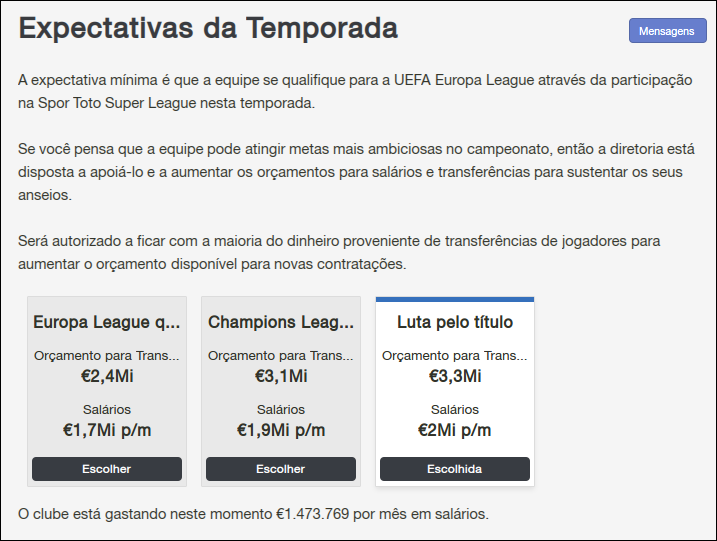The width and height of the screenshot is (717, 541).
Task: Click the €3,3Mi transfer budget value
Action: [455, 376]
